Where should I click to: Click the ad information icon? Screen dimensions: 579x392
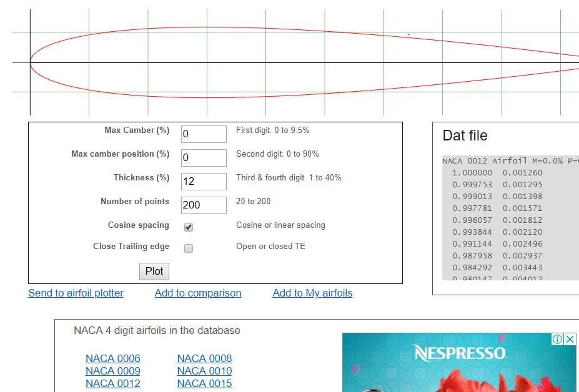tap(557, 339)
